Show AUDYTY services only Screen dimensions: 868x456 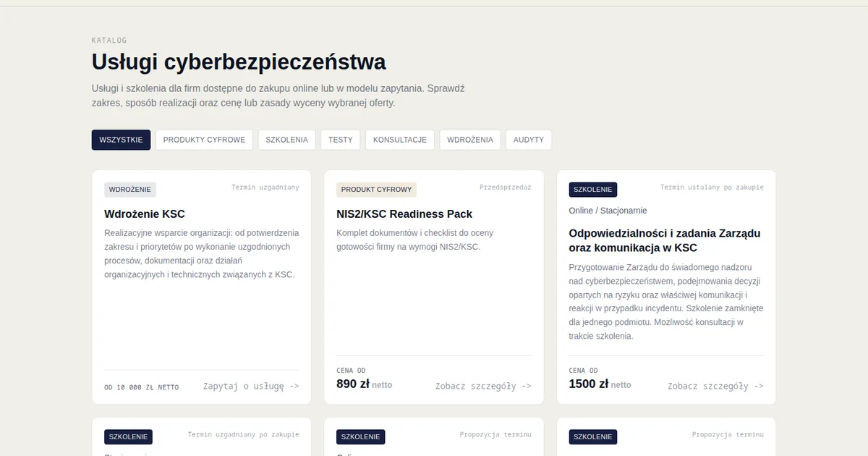(529, 140)
